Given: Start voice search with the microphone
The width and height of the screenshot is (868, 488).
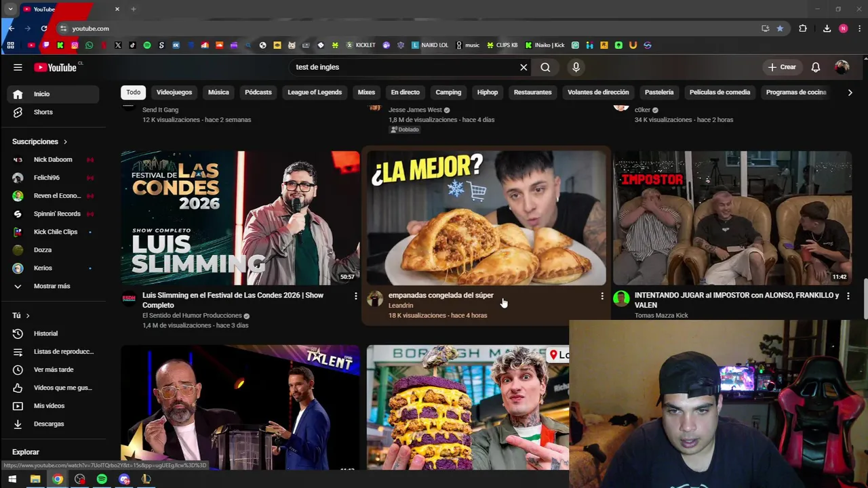Looking at the screenshot, I should [576, 67].
